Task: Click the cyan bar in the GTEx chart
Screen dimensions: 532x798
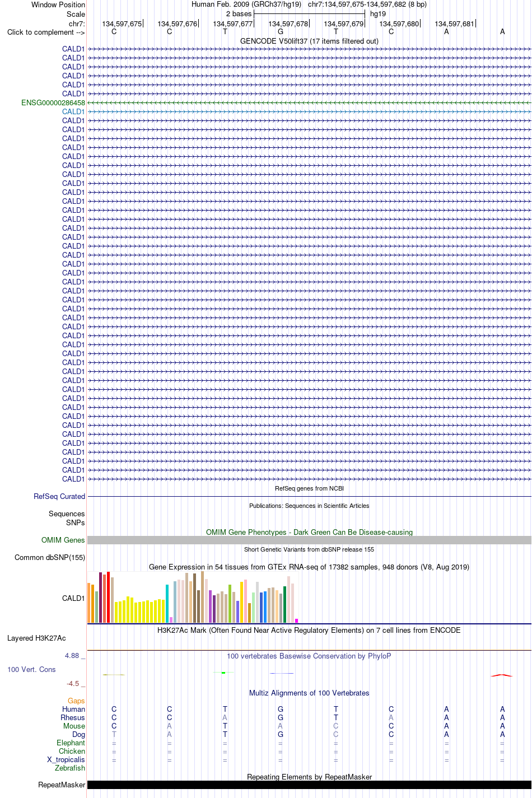Action: [x=167, y=604]
